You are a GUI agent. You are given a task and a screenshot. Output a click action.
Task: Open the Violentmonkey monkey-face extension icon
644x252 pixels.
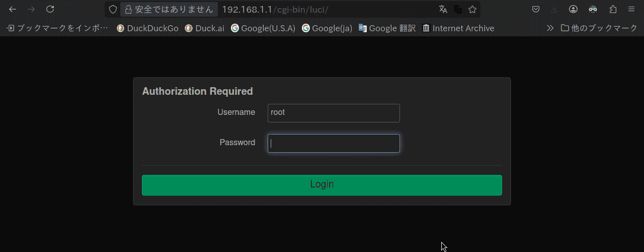[x=593, y=9]
